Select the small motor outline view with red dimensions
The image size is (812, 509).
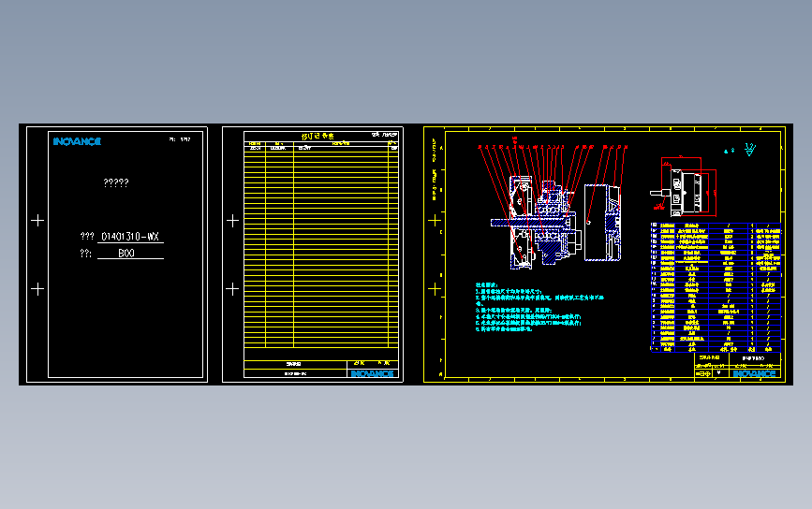point(684,187)
